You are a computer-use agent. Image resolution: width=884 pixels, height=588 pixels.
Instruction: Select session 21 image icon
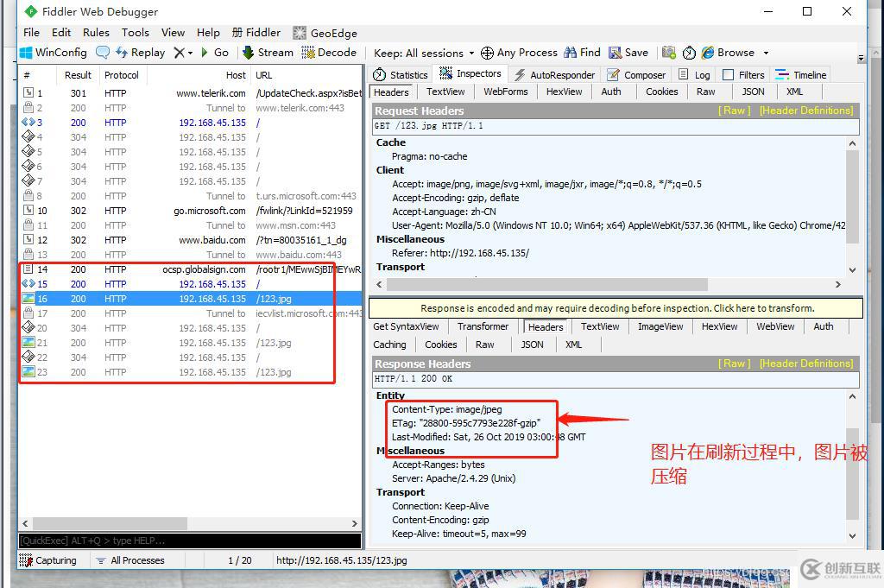pyautogui.click(x=28, y=343)
